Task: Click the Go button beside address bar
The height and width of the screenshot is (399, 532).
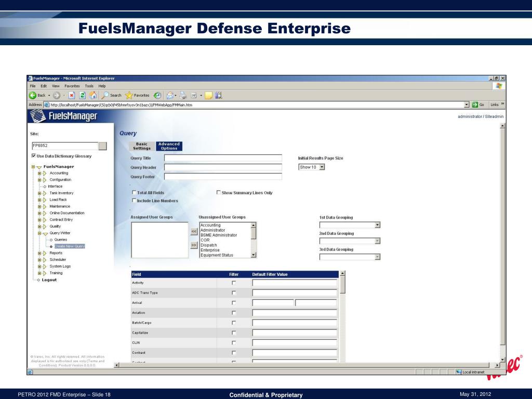Action: pyautogui.click(x=478, y=104)
